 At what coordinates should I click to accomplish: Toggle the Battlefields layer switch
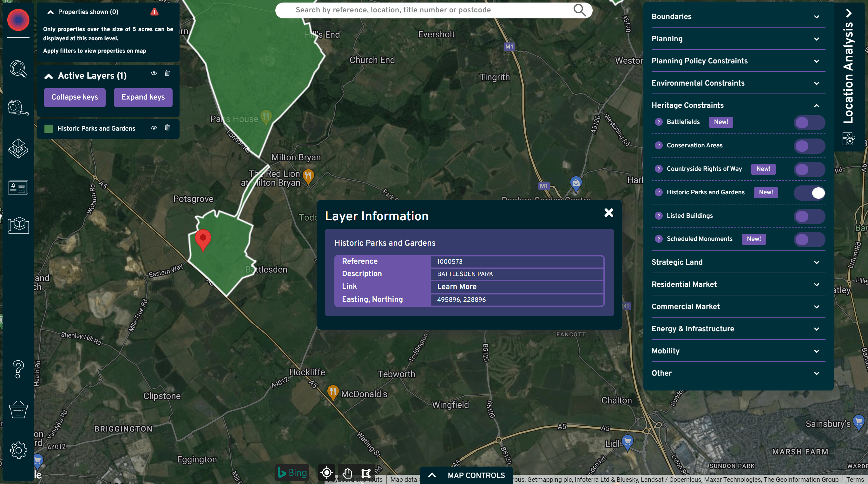pyautogui.click(x=809, y=123)
